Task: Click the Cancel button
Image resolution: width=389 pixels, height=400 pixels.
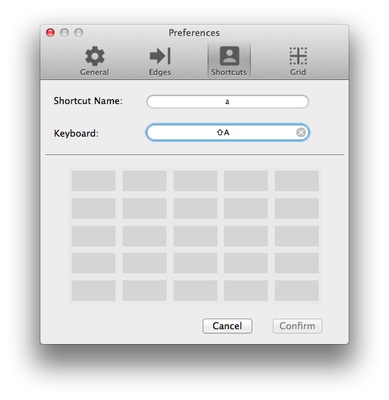Action: tap(227, 326)
